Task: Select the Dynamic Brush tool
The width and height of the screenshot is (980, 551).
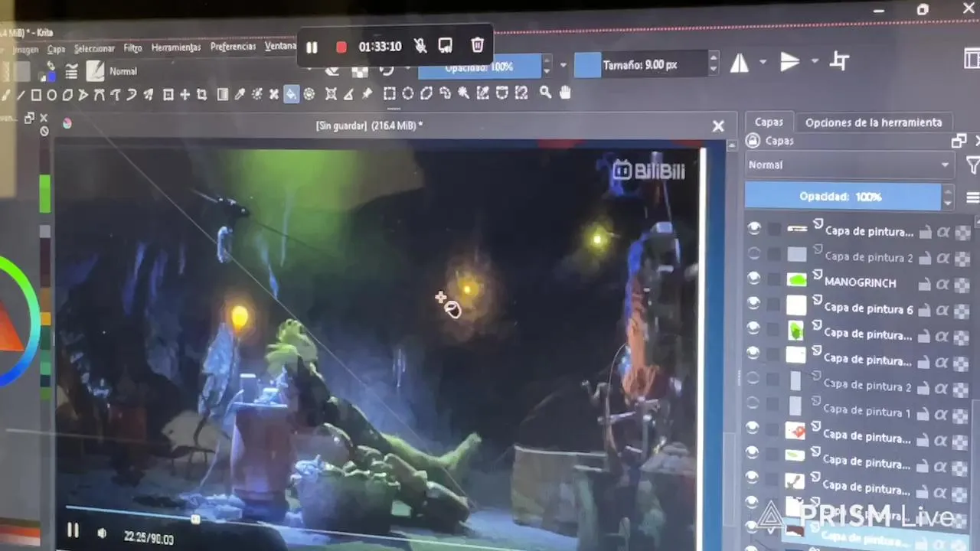Action: pyautogui.click(x=132, y=95)
